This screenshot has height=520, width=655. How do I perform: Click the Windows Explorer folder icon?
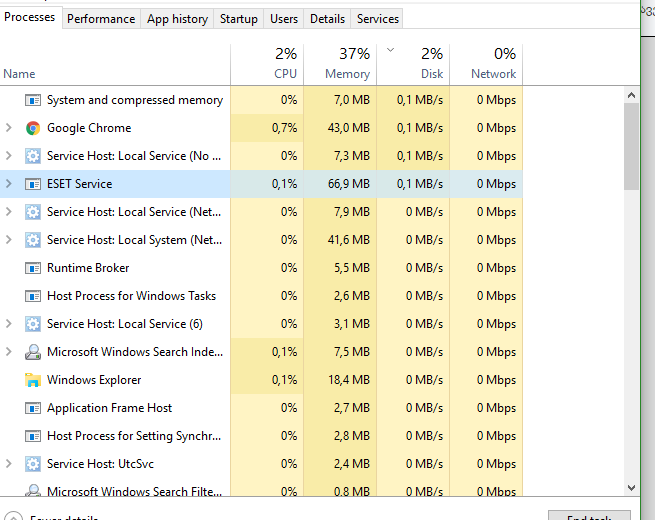(x=33, y=380)
